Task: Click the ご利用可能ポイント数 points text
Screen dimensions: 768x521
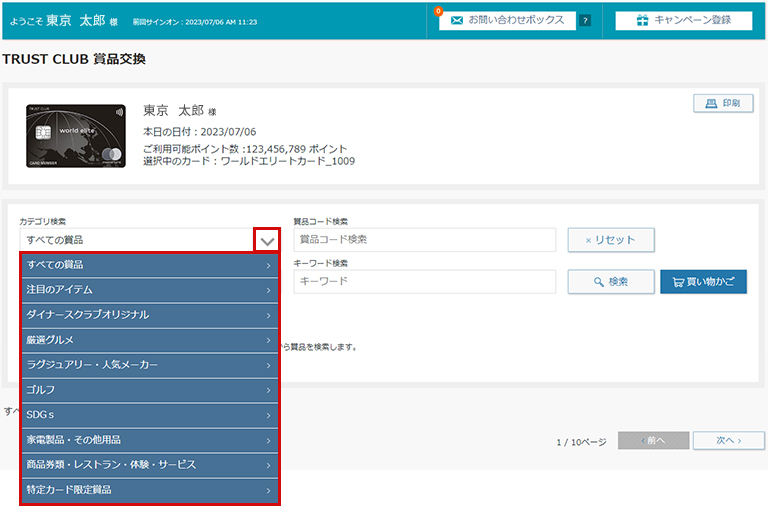Action: (245, 149)
